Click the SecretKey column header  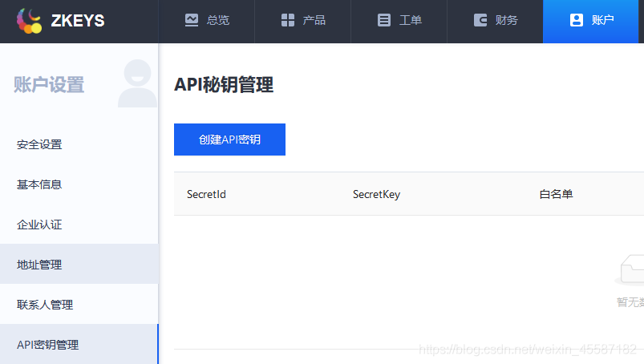376,194
